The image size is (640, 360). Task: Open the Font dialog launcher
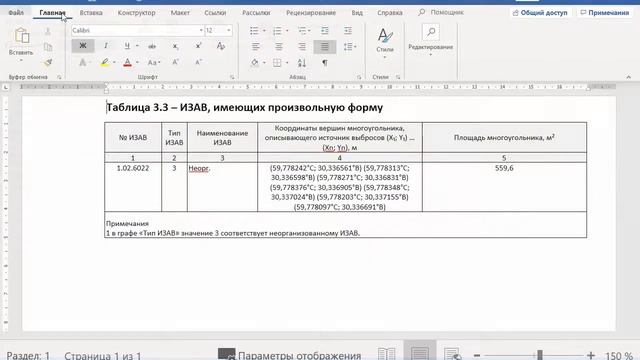point(232,77)
